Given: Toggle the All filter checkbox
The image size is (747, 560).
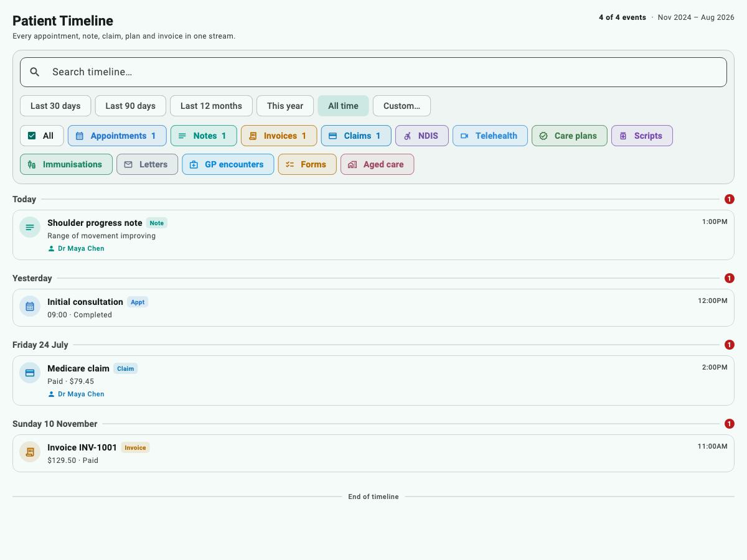Looking at the screenshot, I should pos(42,136).
